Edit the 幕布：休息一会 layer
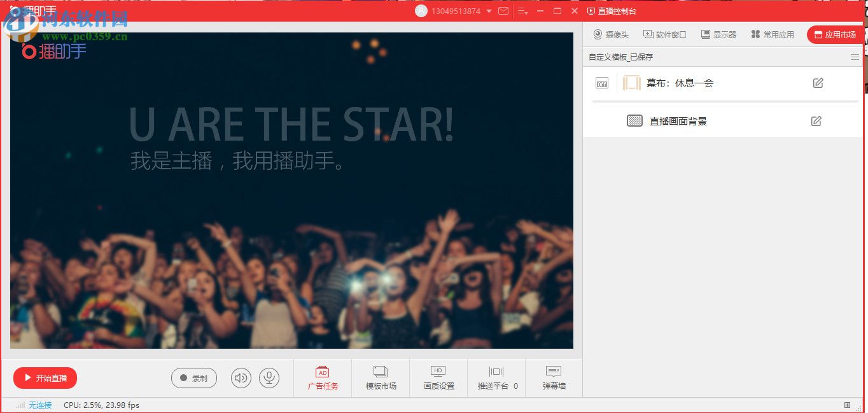 coord(818,83)
